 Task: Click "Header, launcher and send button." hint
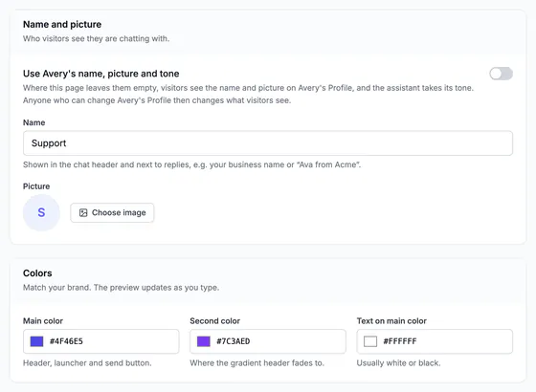87,363
